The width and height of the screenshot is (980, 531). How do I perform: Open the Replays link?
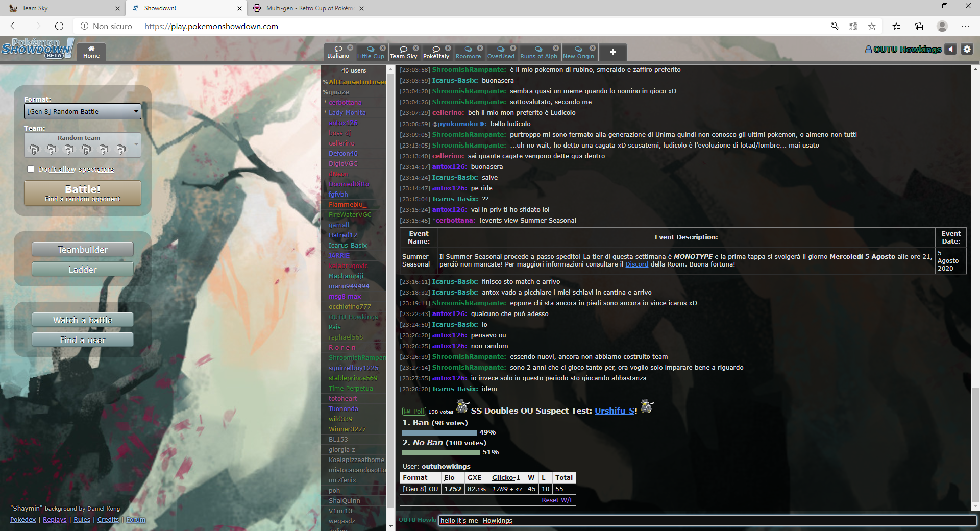pos(55,520)
